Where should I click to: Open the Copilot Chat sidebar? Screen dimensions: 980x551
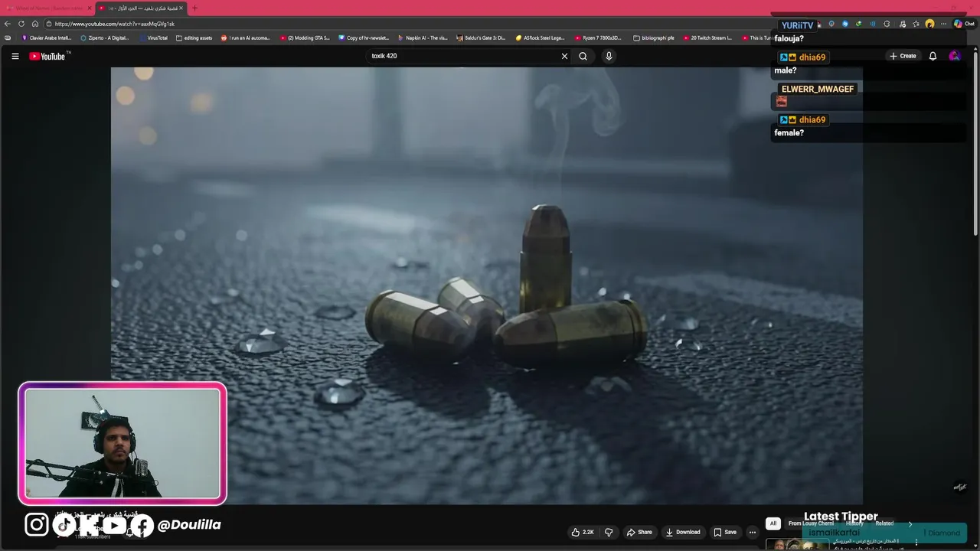[963, 24]
